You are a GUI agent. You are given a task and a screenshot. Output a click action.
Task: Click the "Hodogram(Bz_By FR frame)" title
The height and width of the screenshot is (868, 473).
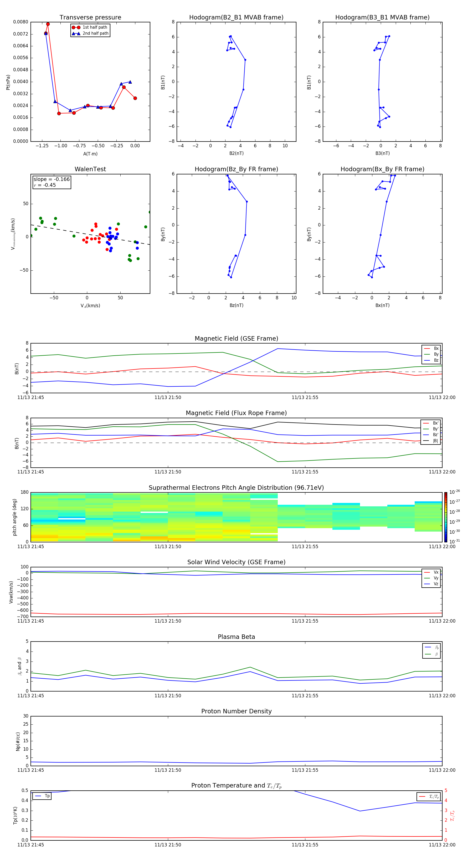coord(236,169)
